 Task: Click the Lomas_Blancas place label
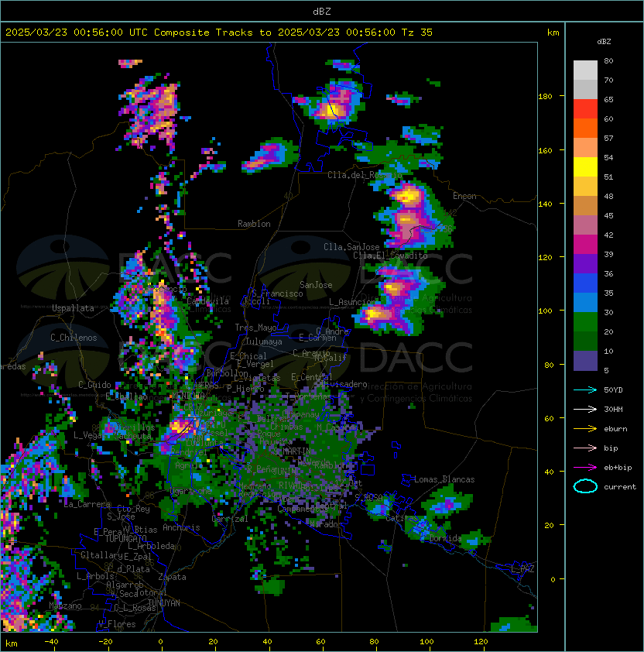click(x=444, y=479)
